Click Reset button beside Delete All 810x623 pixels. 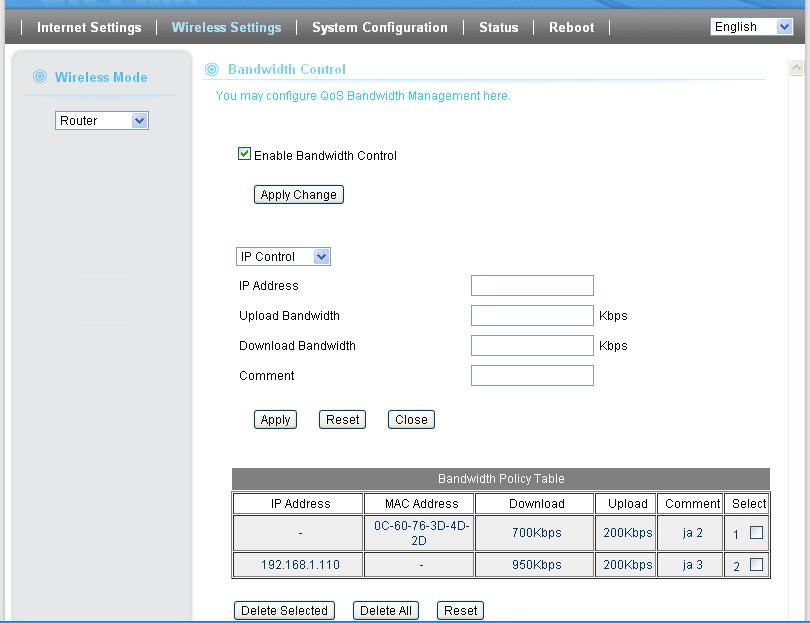460,611
